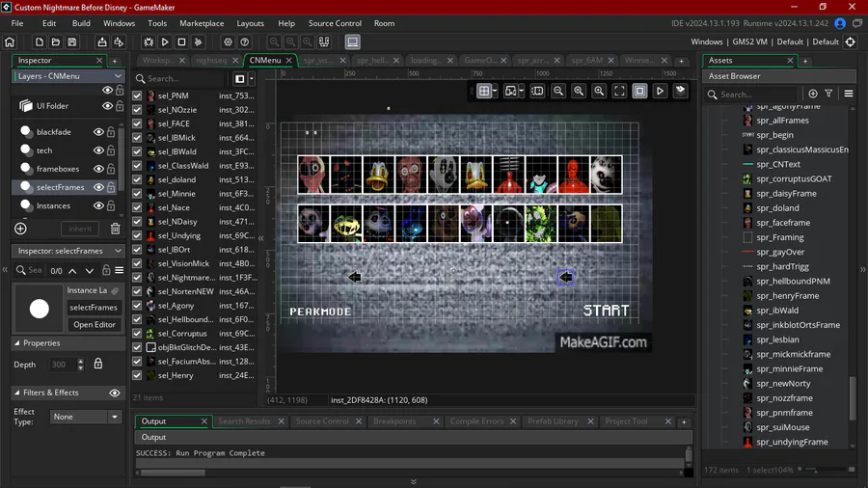Viewport: 868px width, 488px height.
Task: Hide the Instances layer
Action: pyautogui.click(x=98, y=205)
